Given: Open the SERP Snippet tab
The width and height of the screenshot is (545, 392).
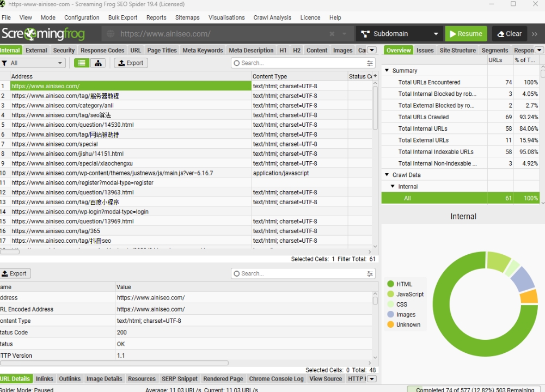Looking at the screenshot, I should [x=179, y=379].
